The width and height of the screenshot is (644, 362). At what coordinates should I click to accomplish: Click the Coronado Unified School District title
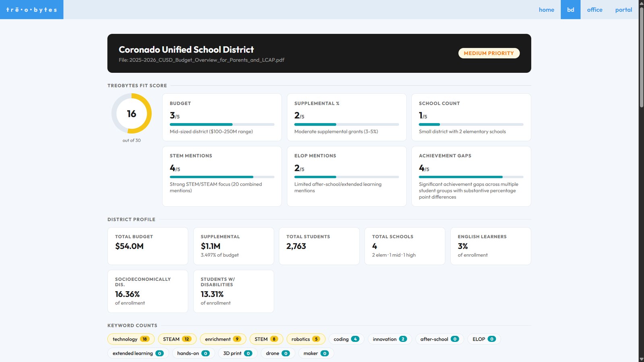[186, 49]
